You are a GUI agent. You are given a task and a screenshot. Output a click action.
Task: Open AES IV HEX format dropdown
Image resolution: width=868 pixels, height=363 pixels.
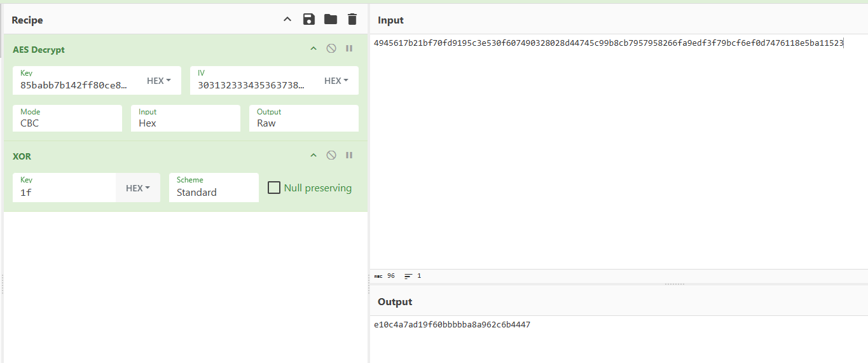tap(336, 81)
